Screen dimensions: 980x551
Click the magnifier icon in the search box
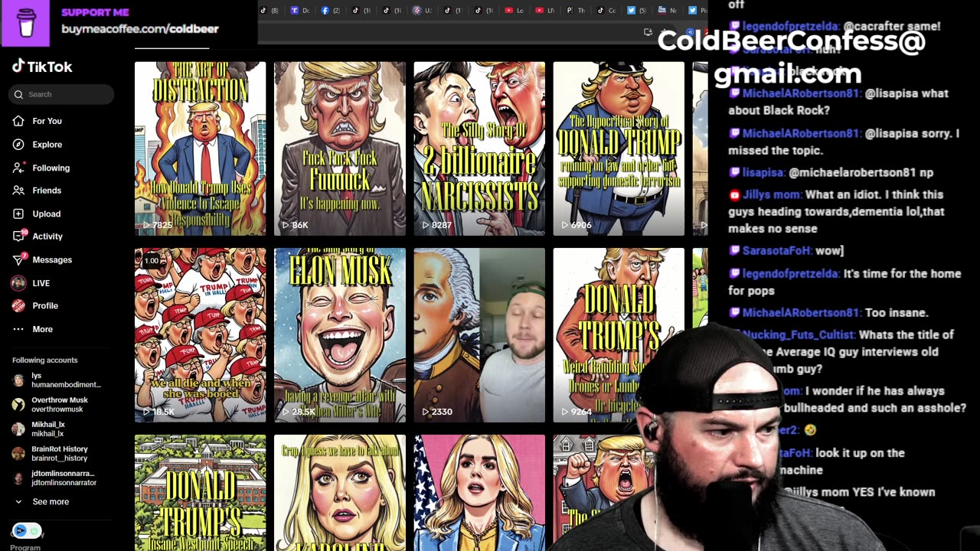(x=18, y=94)
